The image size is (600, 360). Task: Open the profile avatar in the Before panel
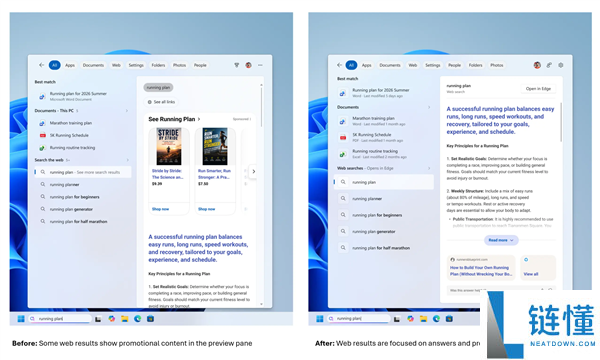click(248, 65)
